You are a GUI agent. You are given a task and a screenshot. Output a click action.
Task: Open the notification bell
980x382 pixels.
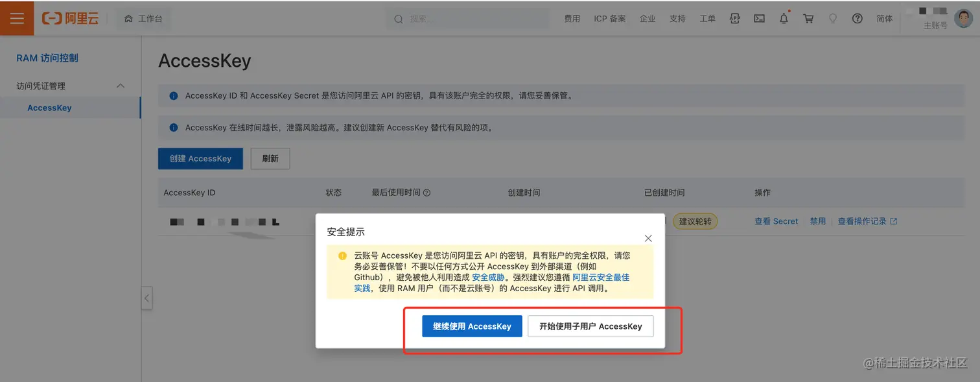[x=784, y=19]
